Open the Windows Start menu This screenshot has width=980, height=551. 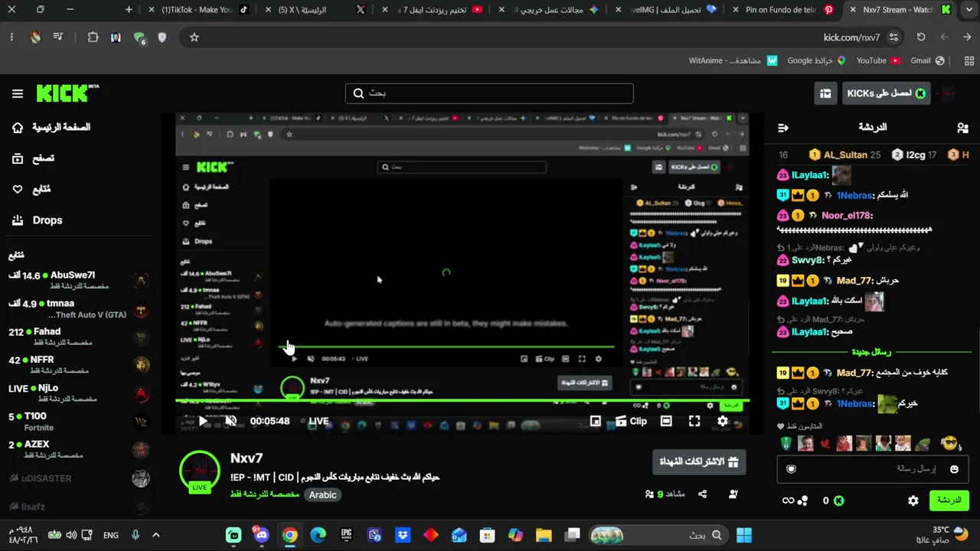[743, 535]
